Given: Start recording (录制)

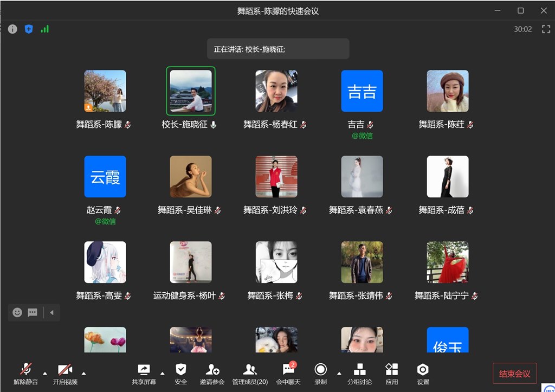Looking at the screenshot, I should click(320, 373).
